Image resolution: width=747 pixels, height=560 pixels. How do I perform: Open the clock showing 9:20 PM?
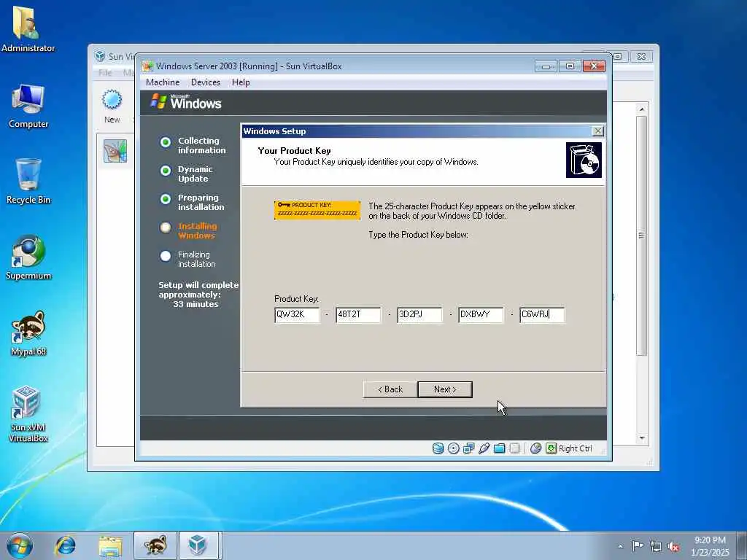[710, 545]
